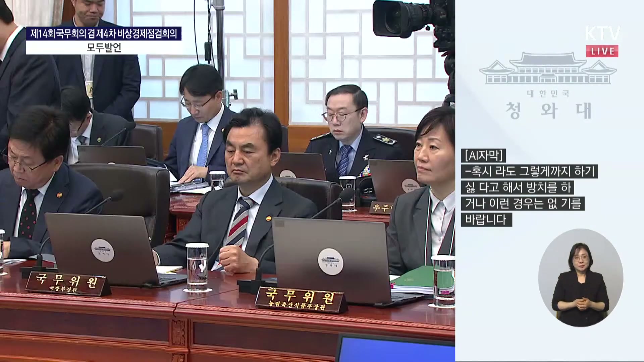Click the caption line ending 하기
Screen dimensions: 644x362
click(x=529, y=172)
